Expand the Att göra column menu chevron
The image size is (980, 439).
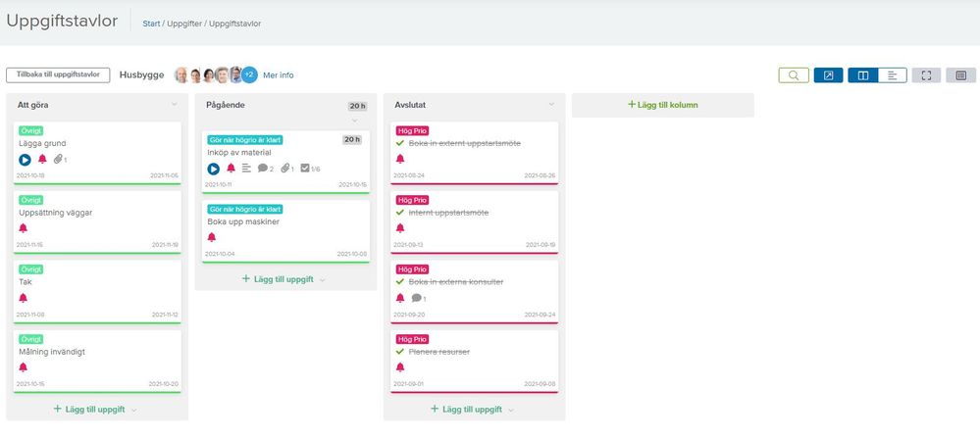[x=175, y=104]
